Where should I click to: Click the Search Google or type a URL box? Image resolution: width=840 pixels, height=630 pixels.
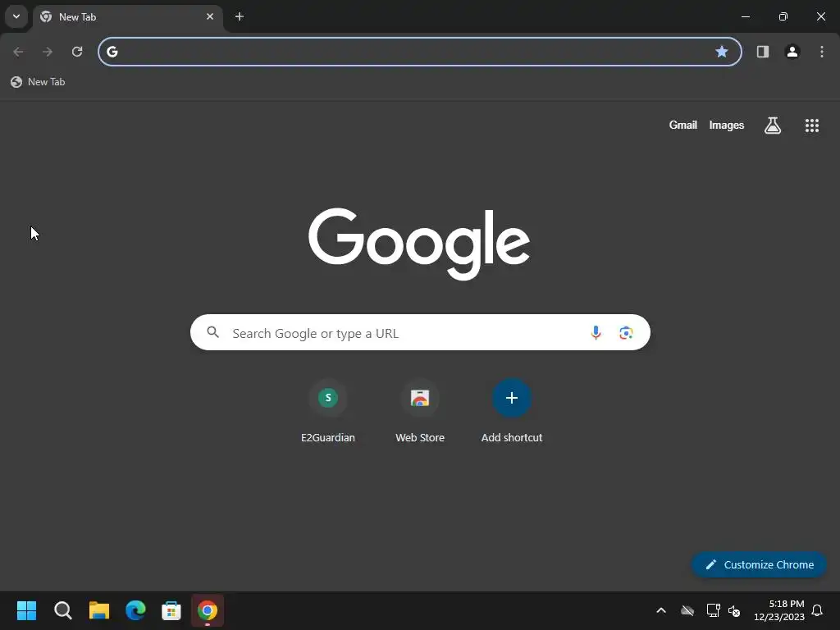(420, 333)
